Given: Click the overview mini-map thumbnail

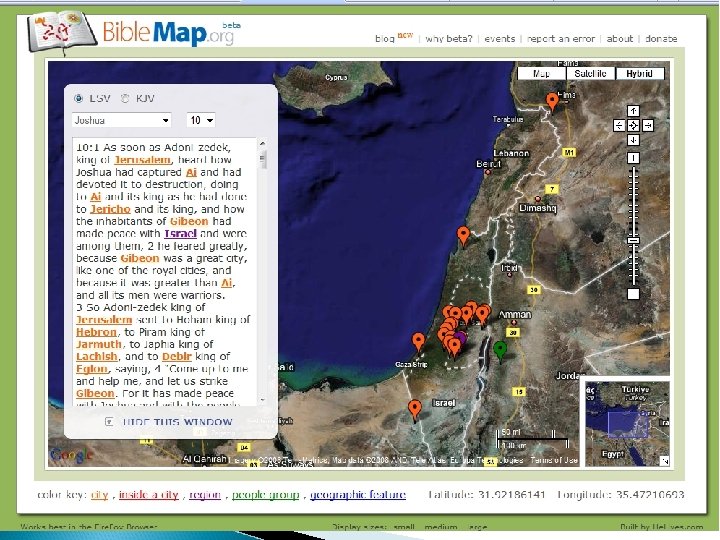Looking at the screenshot, I should 627,424.
